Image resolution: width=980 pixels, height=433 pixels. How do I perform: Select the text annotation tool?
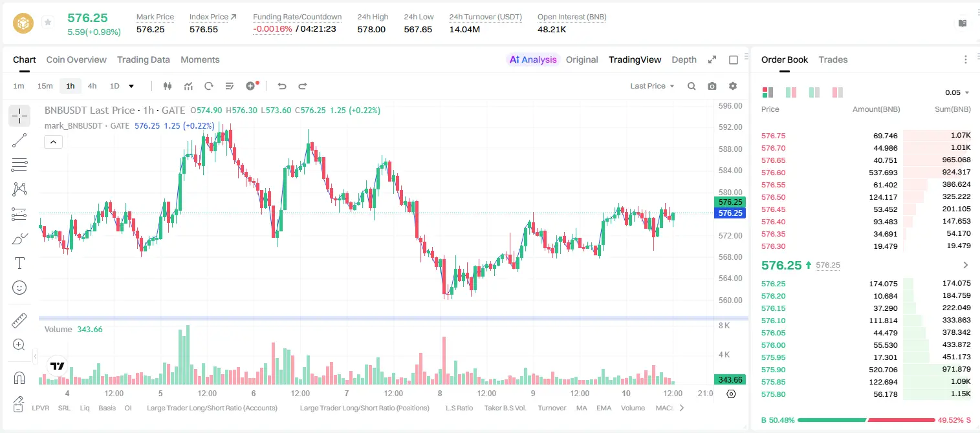click(19, 263)
